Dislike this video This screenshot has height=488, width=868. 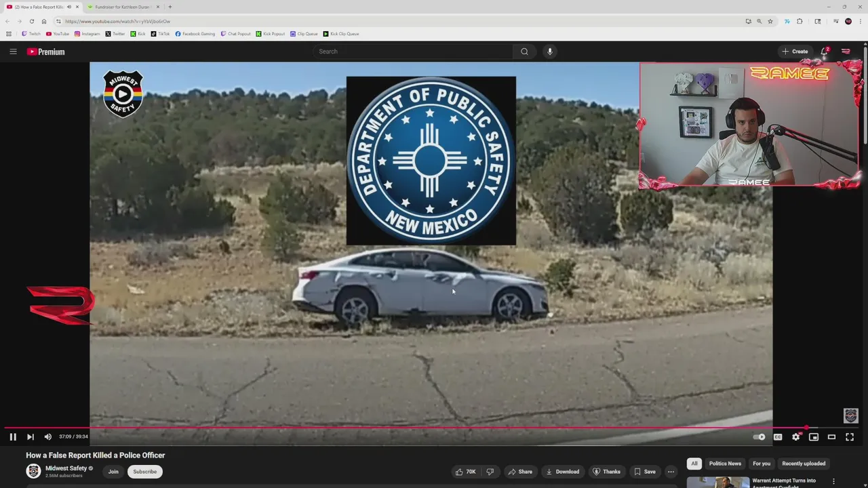(x=490, y=472)
